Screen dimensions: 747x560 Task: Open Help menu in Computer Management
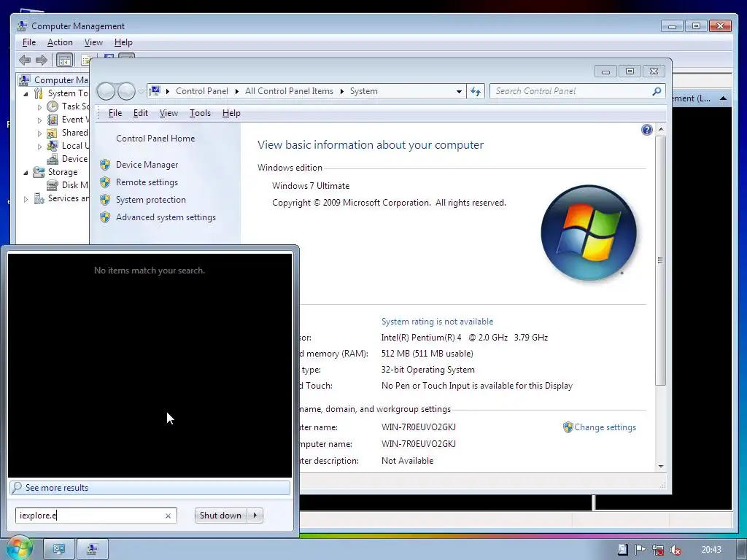pyautogui.click(x=123, y=42)
